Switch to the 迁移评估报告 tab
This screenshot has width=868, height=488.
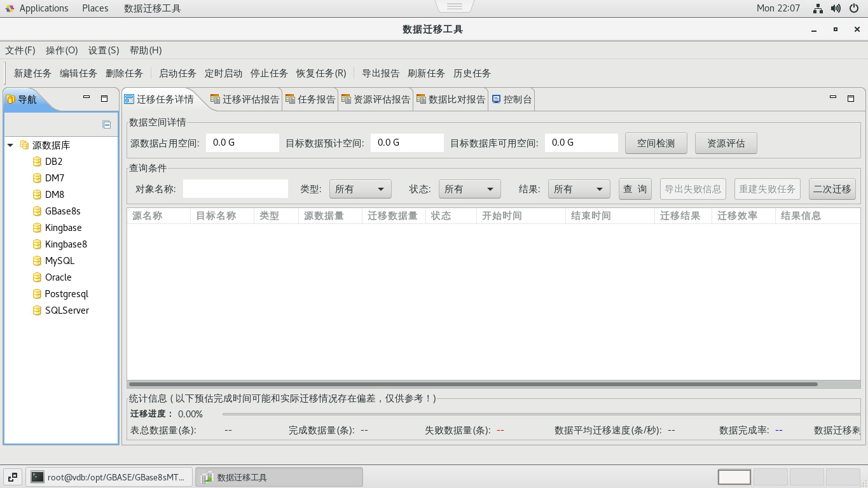[x=245, y=99]
